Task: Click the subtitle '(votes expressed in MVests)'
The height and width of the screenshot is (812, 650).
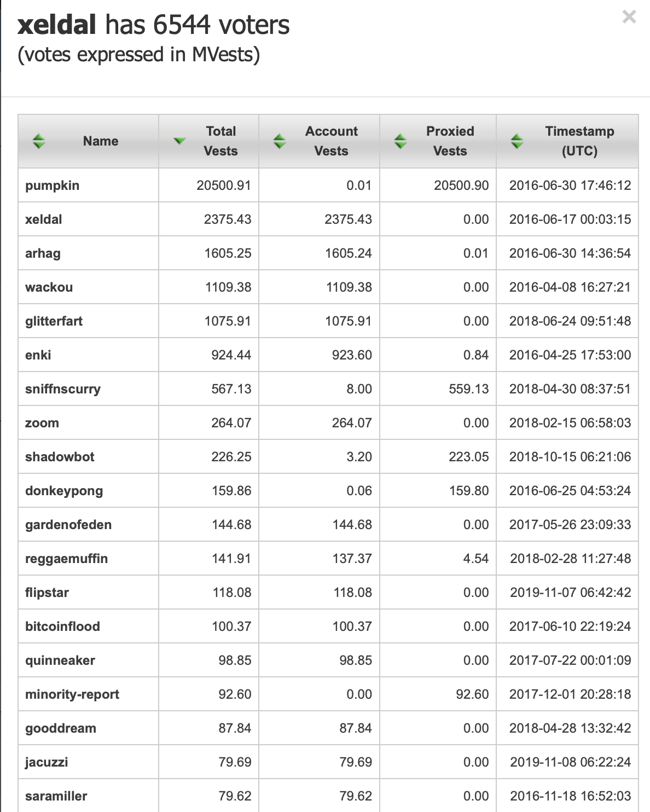Action: click(x=139, y=55)
